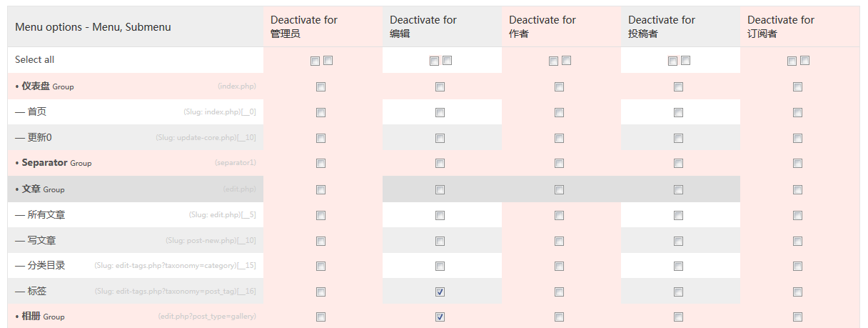Viewport: 868px width, 328px height.
Task: Check 更新0 checkbox for 投稿者
Action: point(678,139)
